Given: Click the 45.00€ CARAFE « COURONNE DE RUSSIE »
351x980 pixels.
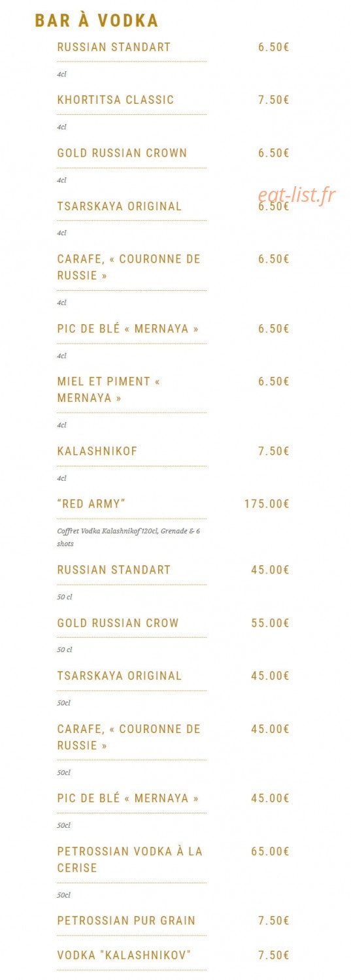Looking at the screenshot, I should pos(129,737).
